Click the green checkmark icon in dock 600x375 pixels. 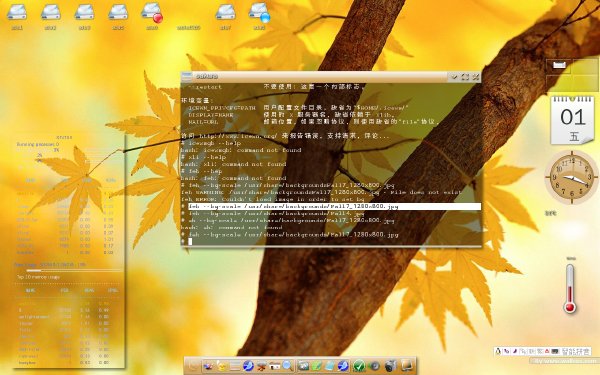(x=359, y=366)
